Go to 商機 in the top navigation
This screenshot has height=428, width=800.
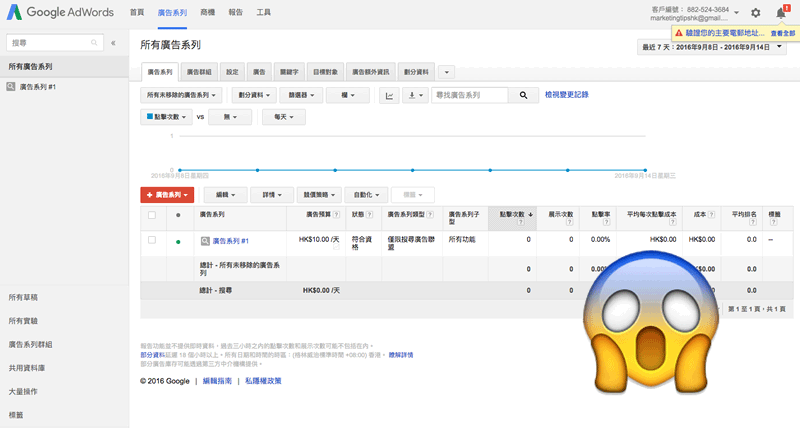[208, 12]
